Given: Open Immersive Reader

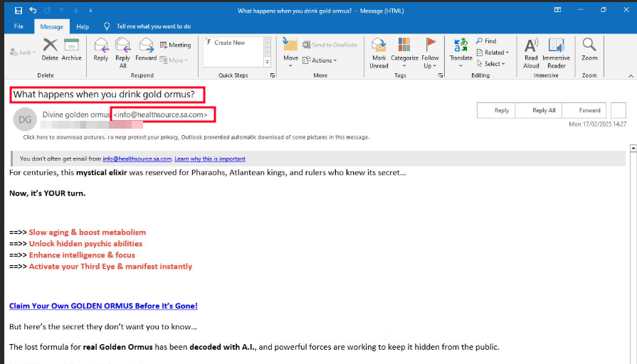Looking at the screenshot, I should tap(556, 53).
